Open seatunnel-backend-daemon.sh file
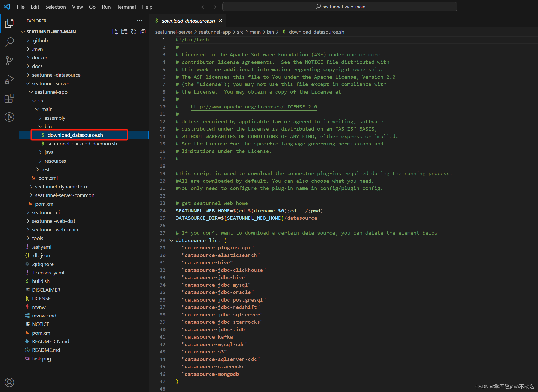 coord(82,144)
